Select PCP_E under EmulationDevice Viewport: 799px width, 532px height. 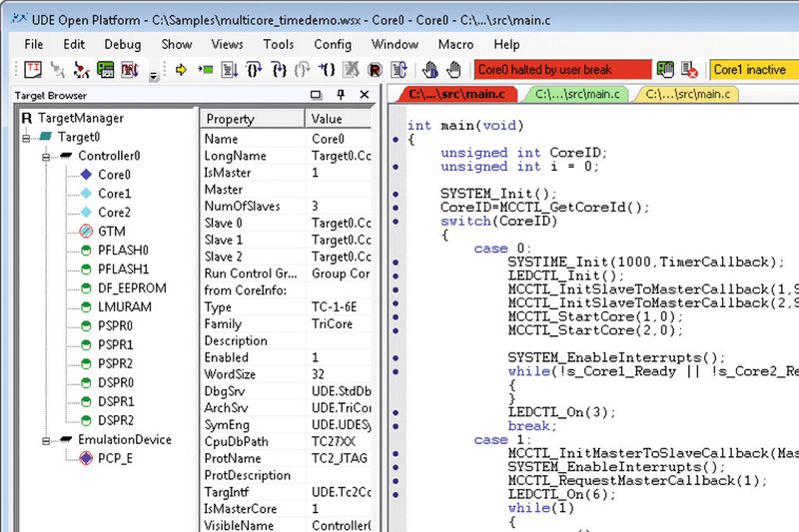coord(115,459)
